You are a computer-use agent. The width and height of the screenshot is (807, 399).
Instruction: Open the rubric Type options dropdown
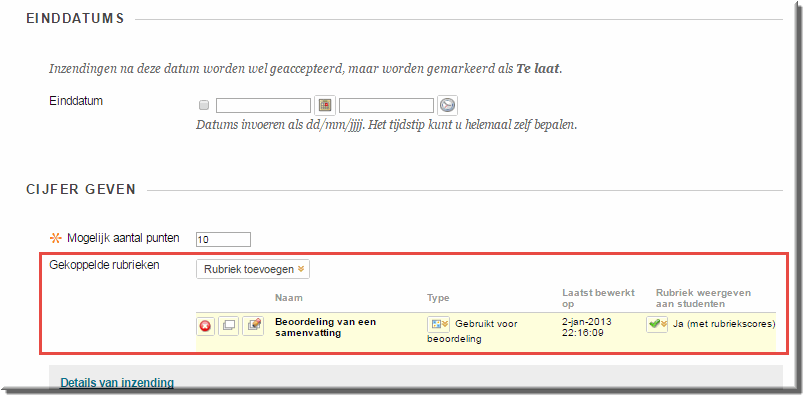click(438, 324)
